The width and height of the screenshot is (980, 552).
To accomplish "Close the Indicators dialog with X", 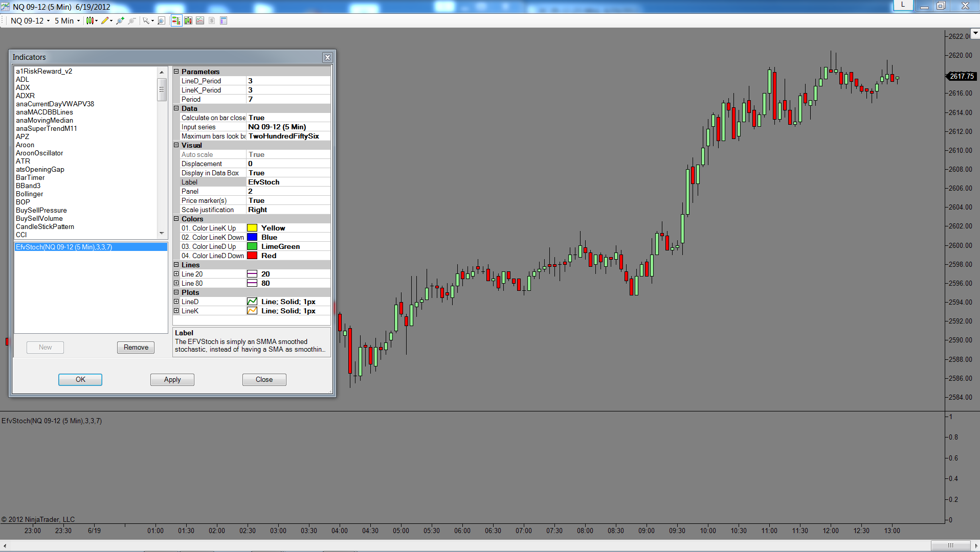I will (x=328, y=57).
